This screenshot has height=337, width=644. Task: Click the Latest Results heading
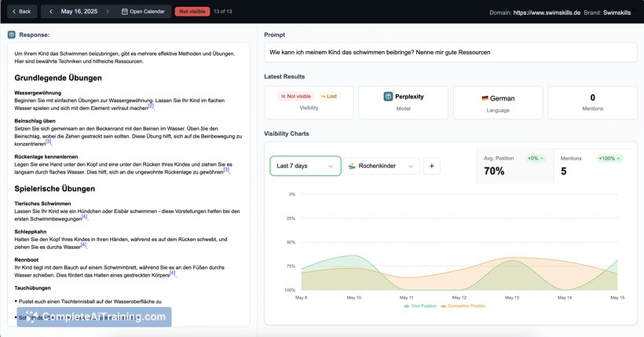click(x=284, y=76)
